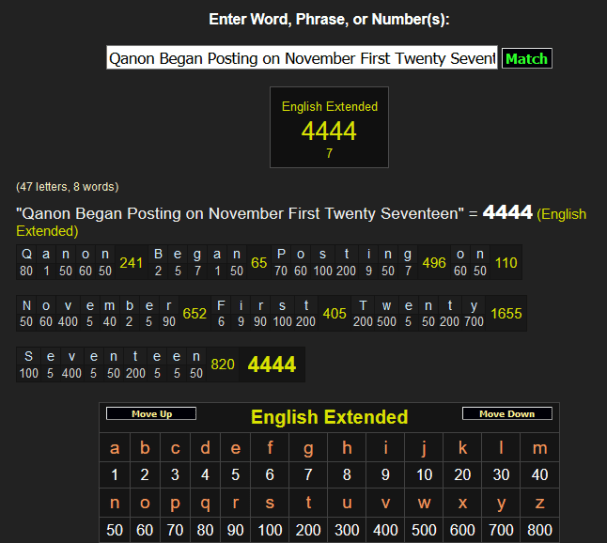Click the Move Up button
The image size is (607, 543).
(151, 414)
